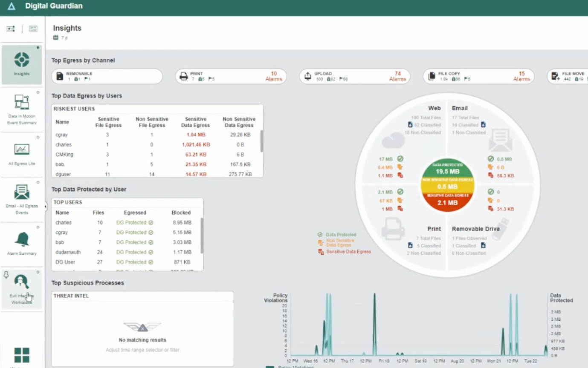Image resolution: width=588 pixels, height=368 pixels.
Task: Open the Insights workspace
Action: pos(22,64)
